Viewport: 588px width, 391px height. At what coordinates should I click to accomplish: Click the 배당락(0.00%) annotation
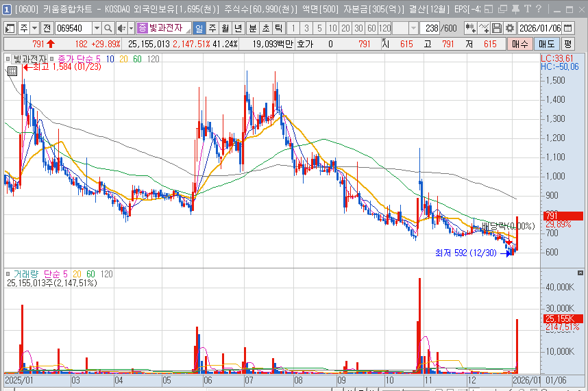coord(508,226)
